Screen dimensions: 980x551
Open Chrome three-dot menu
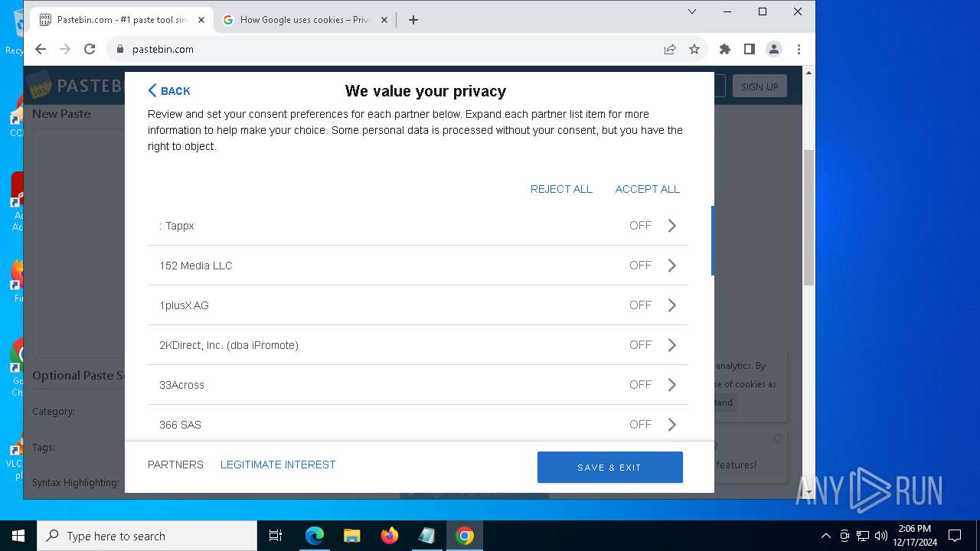799,49
